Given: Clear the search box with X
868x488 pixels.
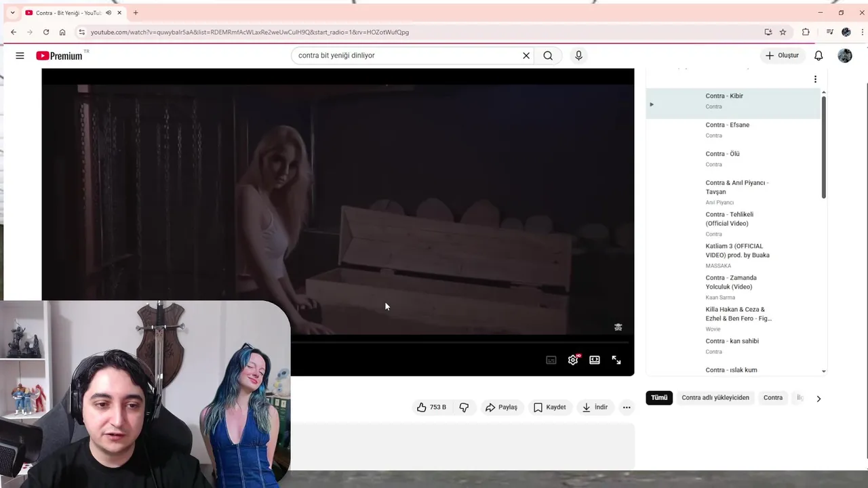Looking at the screenshot, I should [x=526, y=56].
